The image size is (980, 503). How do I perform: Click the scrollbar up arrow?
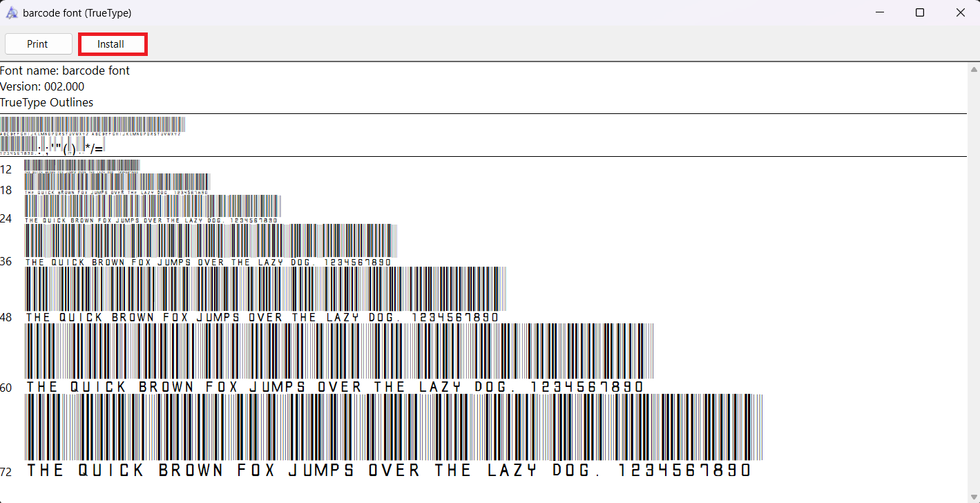click(974, 69)
